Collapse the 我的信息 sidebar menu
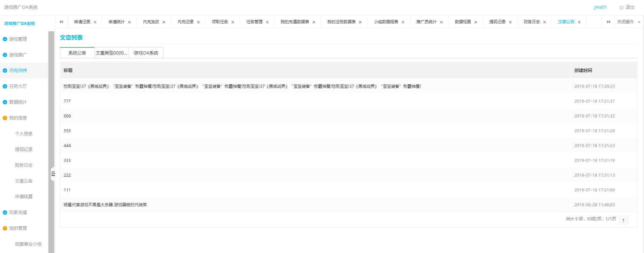 click(18, 118)
